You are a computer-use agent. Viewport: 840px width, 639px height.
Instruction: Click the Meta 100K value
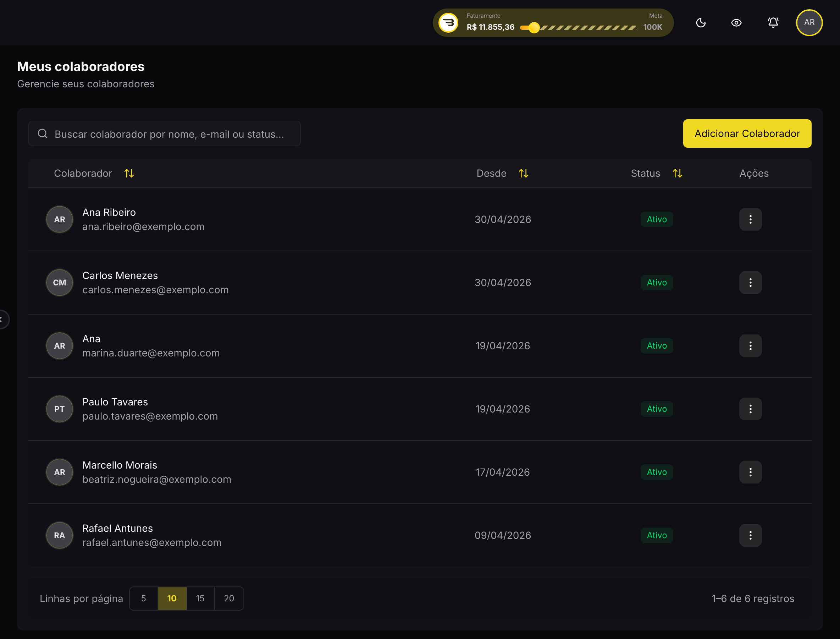[x=653, y=27]
